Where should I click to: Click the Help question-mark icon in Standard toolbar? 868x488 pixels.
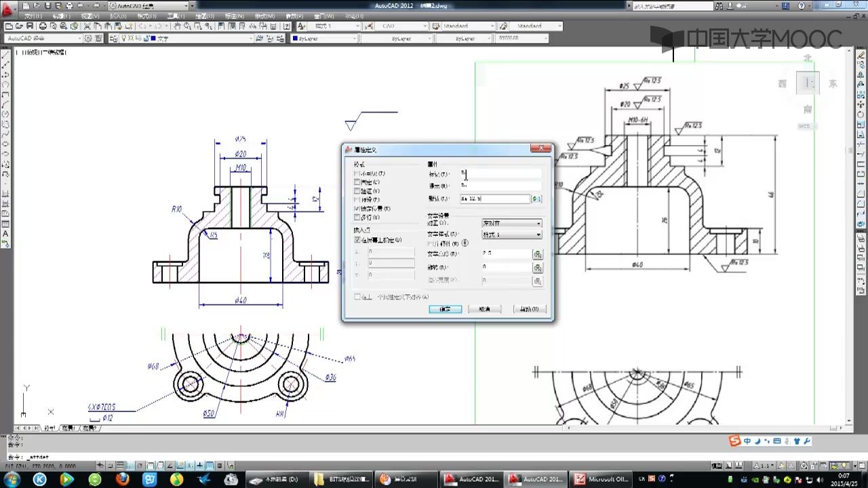pyautogui.click(x=287, y=26)
